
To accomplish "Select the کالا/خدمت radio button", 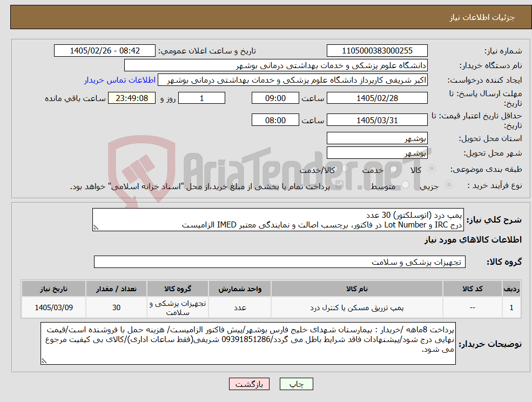I will (x=345, y=169).
